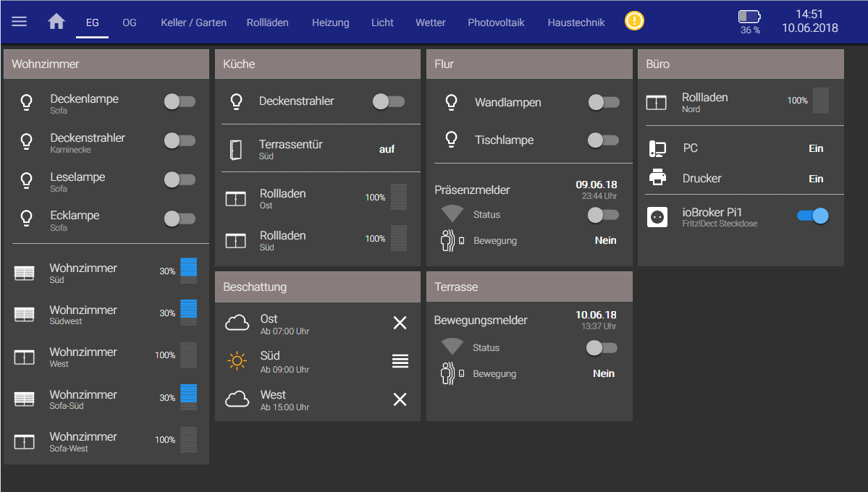Image resolution: width=868 pixels, height=492 pixels.
Task: Turn on the Ecklampe Sofa toggle
Action: tap(180, 219)
